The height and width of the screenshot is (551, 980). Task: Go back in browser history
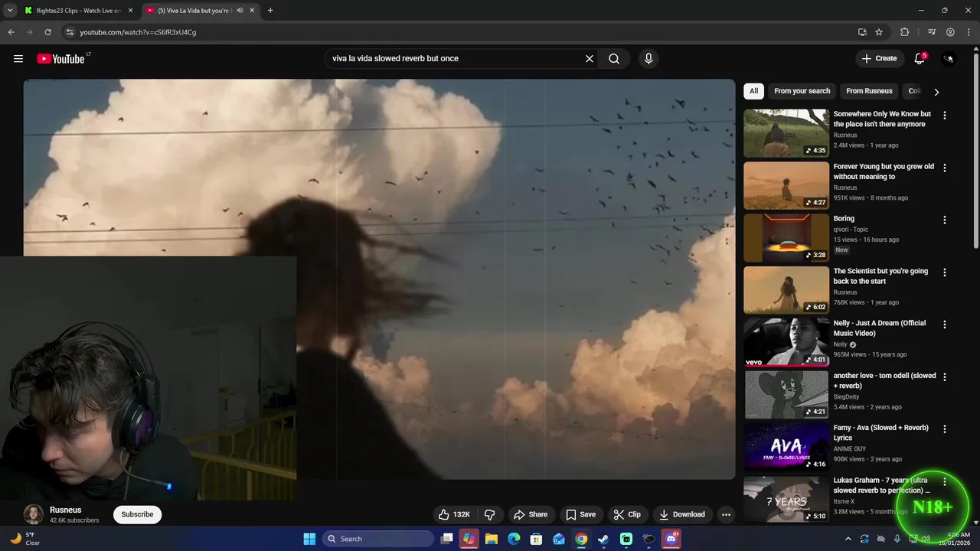point(11,32)
